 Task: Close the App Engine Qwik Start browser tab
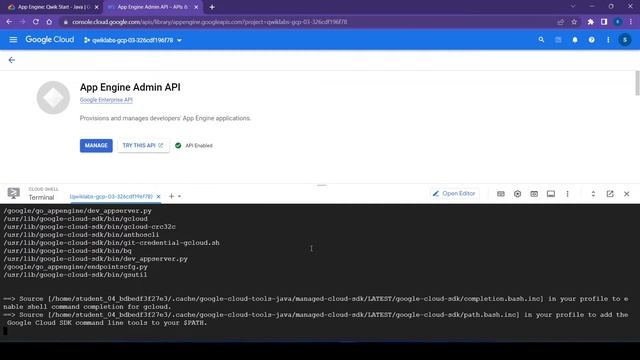click(x=97, y=7)
